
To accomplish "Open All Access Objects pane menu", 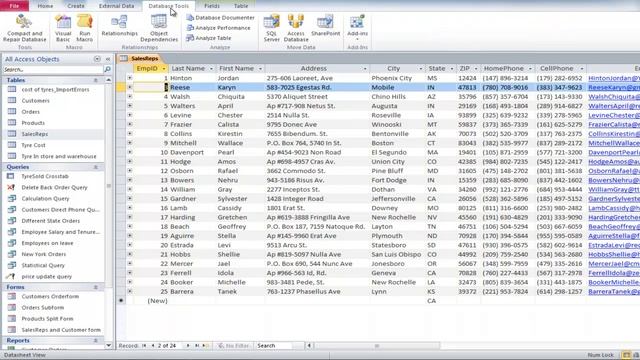I will [97, 59].
